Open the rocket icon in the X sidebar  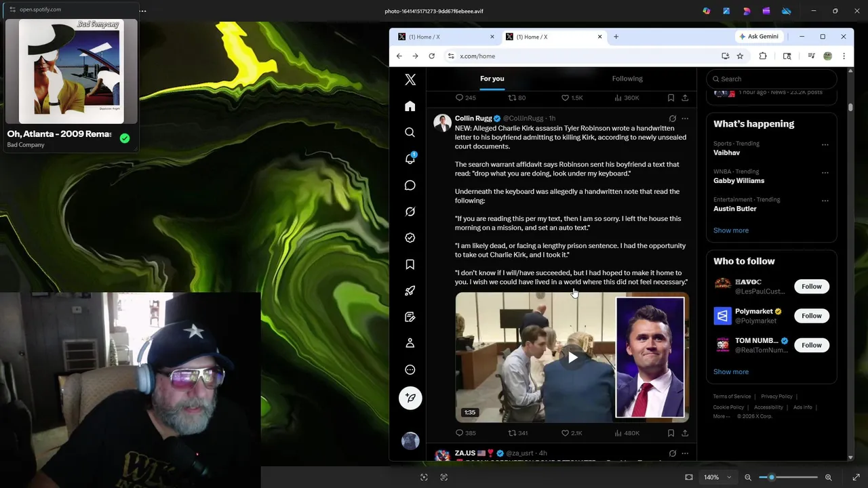pyautogui.click(x=410, y=291)
